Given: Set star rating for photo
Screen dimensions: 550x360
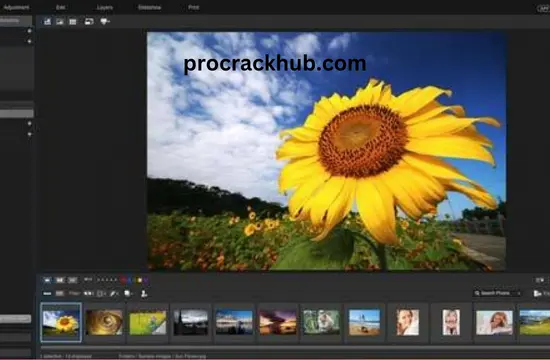Looking at the screenshot, I should [x=107, y=280].
